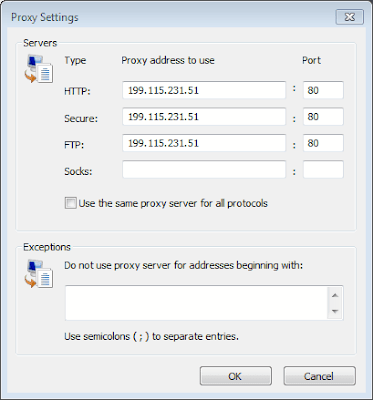Click the HTTP proxy address field
This screenshot has width=373, height=400.
204,90
